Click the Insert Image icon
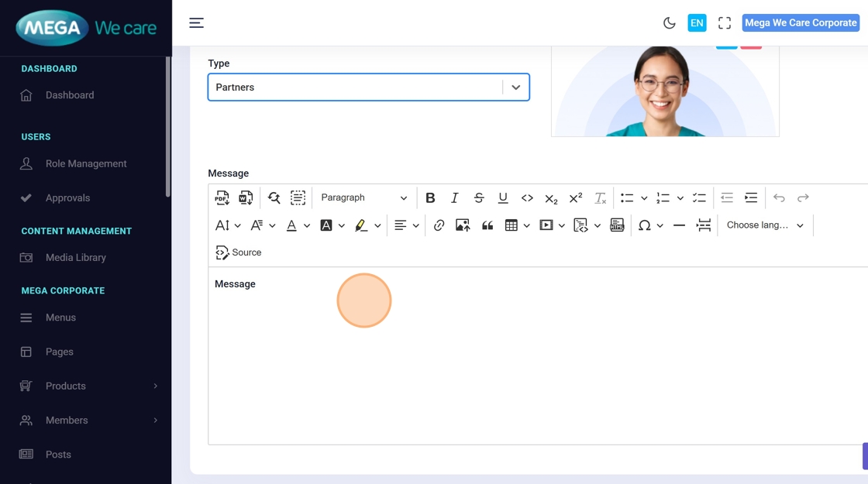 [x=463, y=225]
